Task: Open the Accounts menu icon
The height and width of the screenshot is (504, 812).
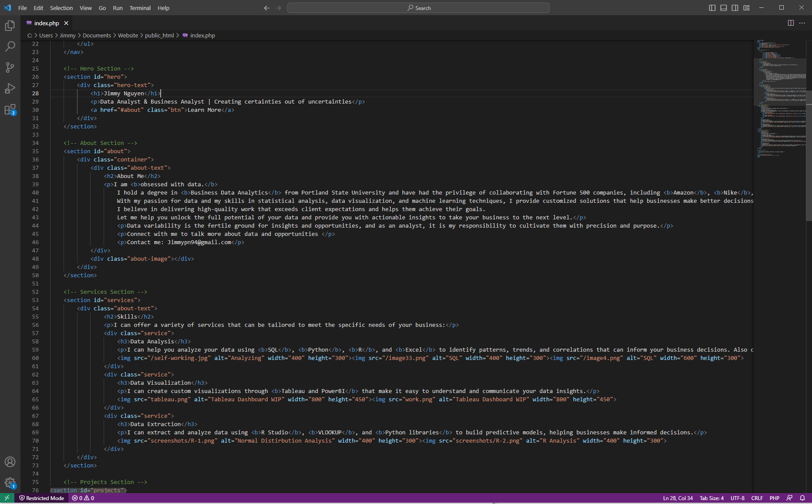Action: [10, 462]
